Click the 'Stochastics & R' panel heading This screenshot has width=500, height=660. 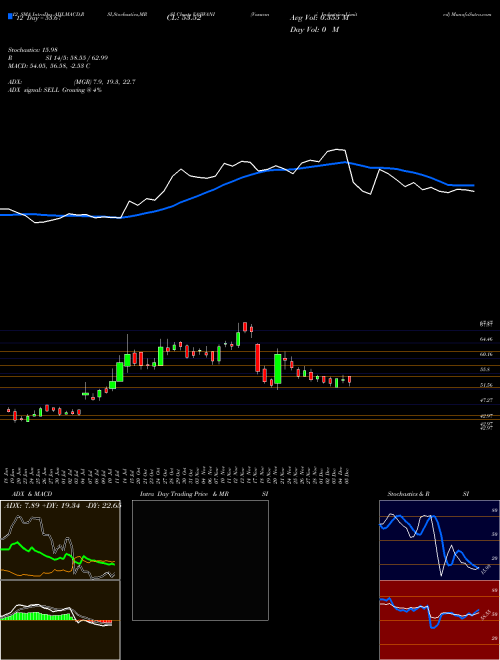[409, 494]
